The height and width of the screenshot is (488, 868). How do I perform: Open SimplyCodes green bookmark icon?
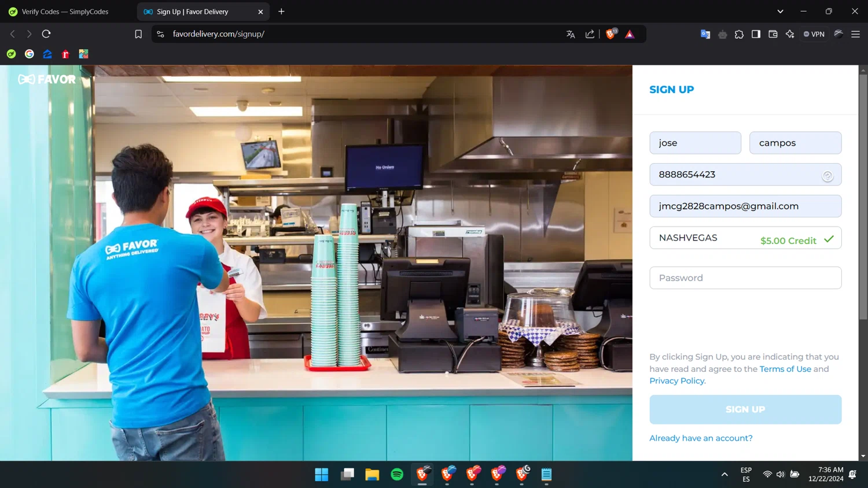pos(11,54)
